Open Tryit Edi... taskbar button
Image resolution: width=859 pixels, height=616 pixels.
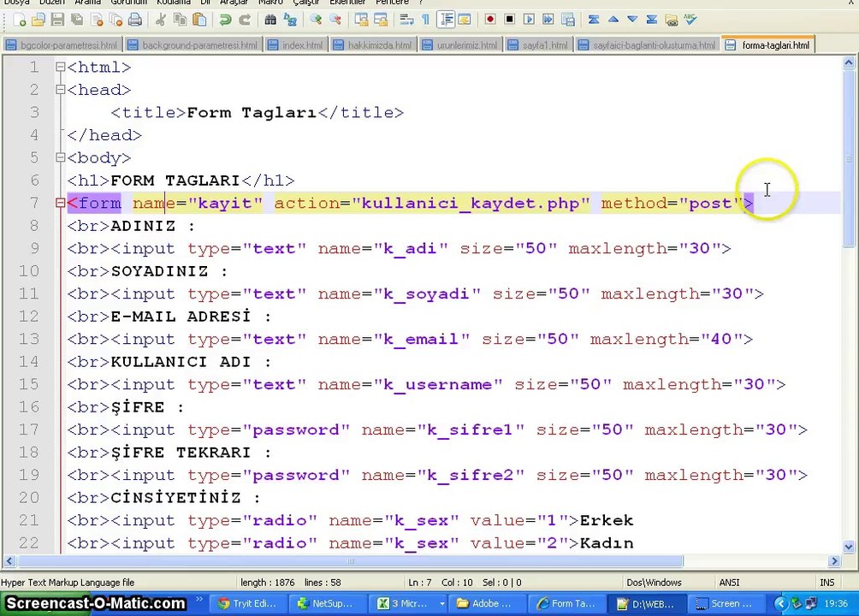[x=247, y=603]
